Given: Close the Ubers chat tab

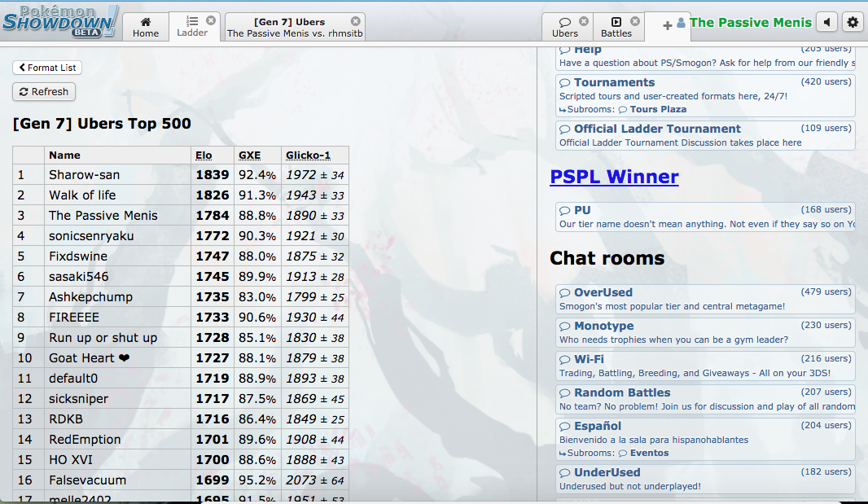Looking at the screenshot, I should 584,21.
